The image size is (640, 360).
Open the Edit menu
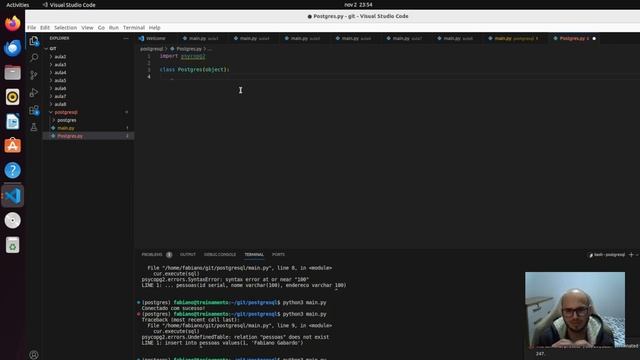pos(45,28)
